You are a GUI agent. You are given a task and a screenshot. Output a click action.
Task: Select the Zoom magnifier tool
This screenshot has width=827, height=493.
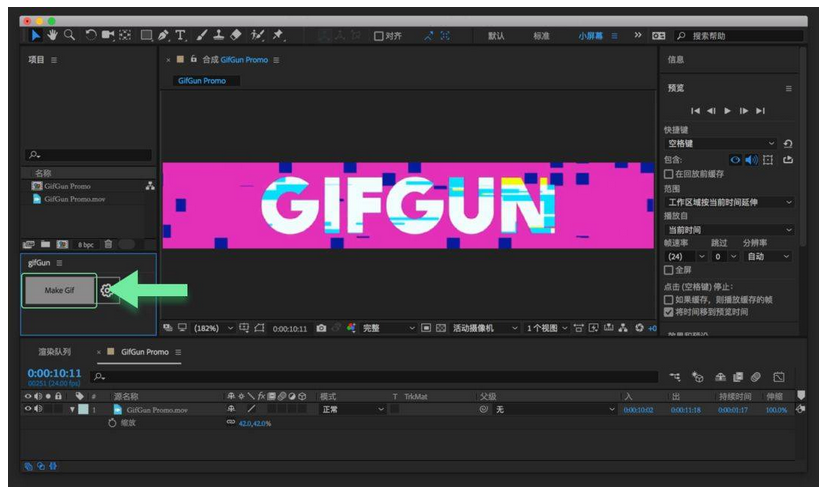[x=69, y=35]
